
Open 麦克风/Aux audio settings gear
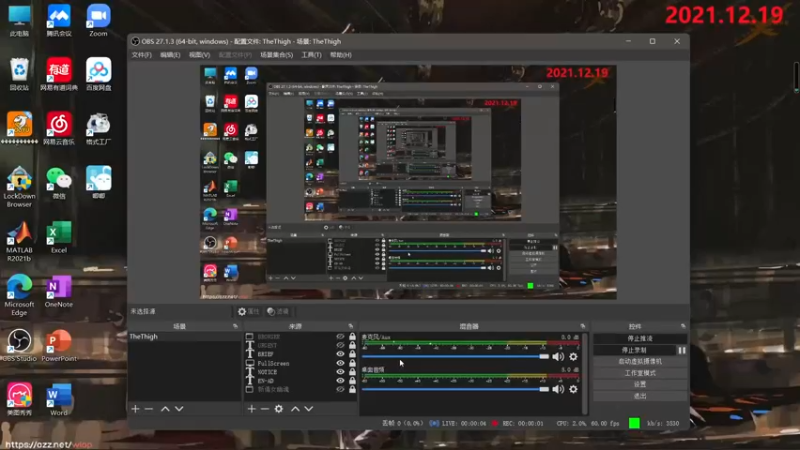[573, 357]
